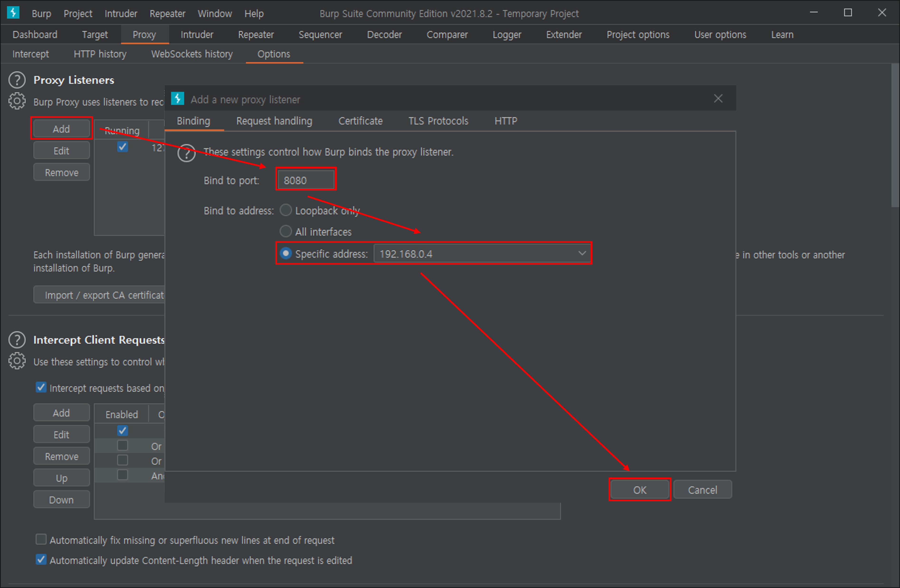
Task: Open the Proxy Listeners gear settings icon
Action: point(17,101)
